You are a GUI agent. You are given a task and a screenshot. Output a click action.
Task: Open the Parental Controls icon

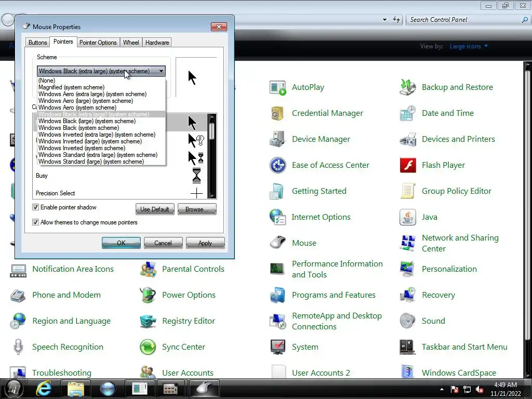[148, 269]
